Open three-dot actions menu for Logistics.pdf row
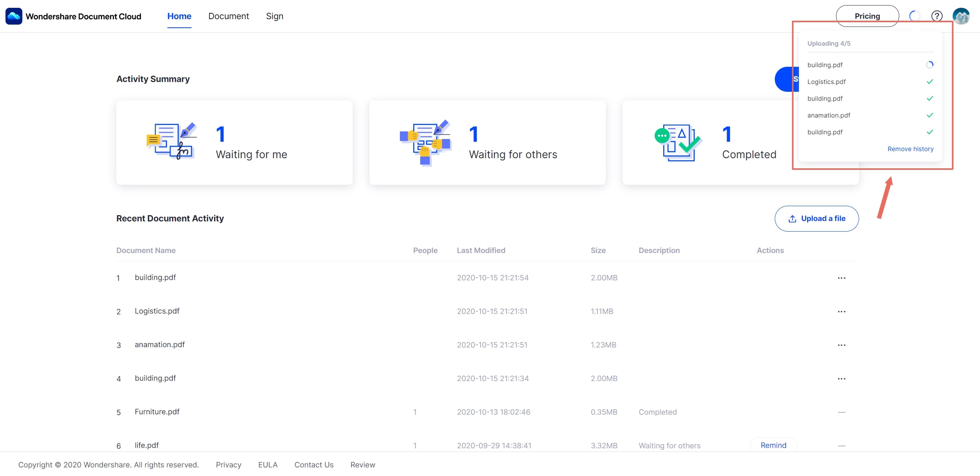Viewport: 980px width, 476px height. (x=842, y=312)
